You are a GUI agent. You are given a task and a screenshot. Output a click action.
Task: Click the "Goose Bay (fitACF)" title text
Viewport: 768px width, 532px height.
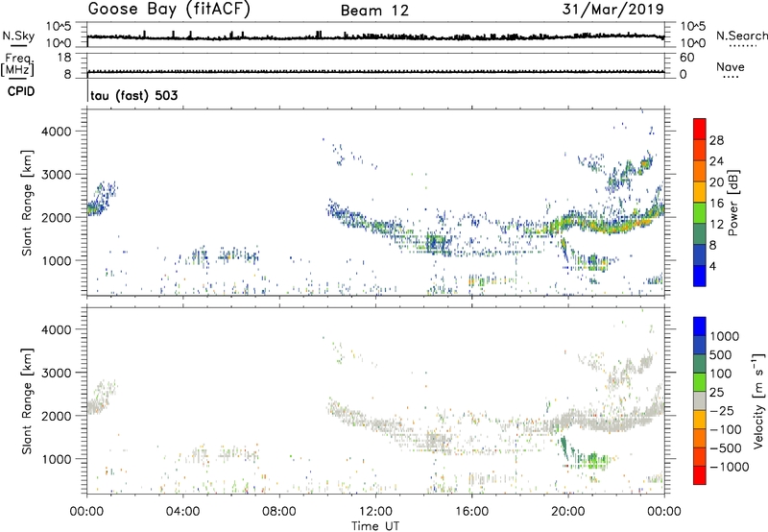[x=169, y=10]
